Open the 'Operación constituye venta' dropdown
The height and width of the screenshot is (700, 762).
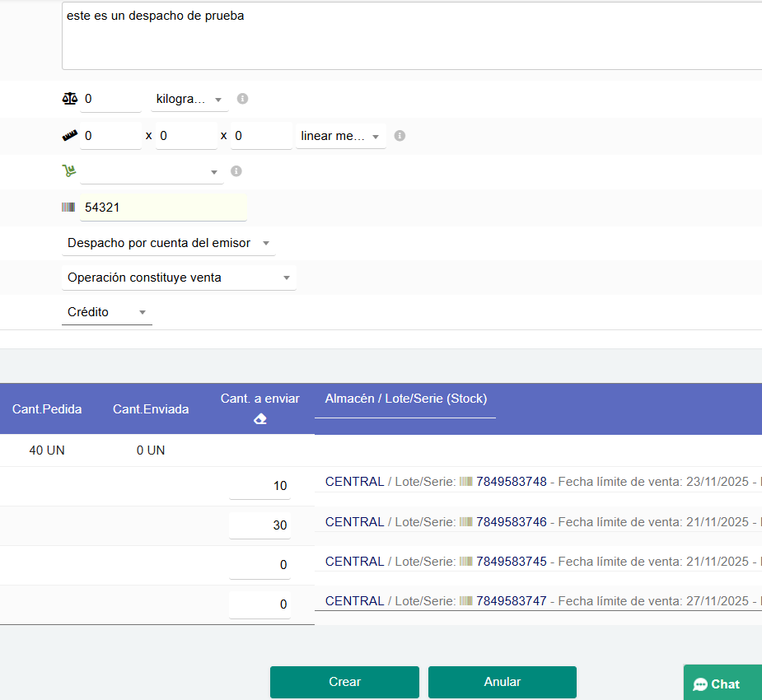click(x=179, y=278)
